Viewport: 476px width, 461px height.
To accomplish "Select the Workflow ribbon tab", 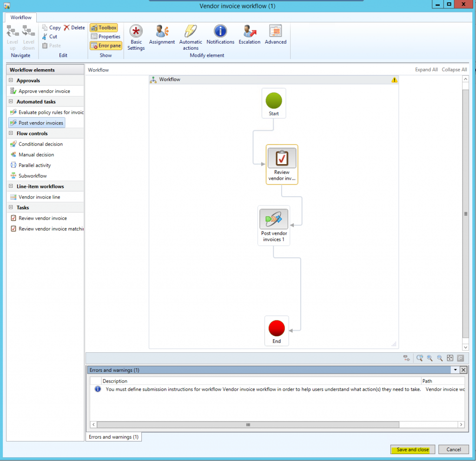I will 21,18.
